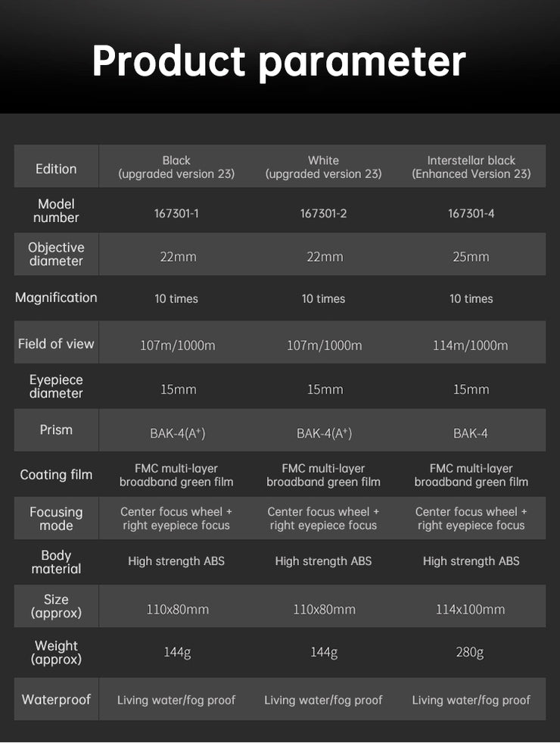Click the Body material row label
Screen dimensions: 560x743
click(x=56, y=562)
